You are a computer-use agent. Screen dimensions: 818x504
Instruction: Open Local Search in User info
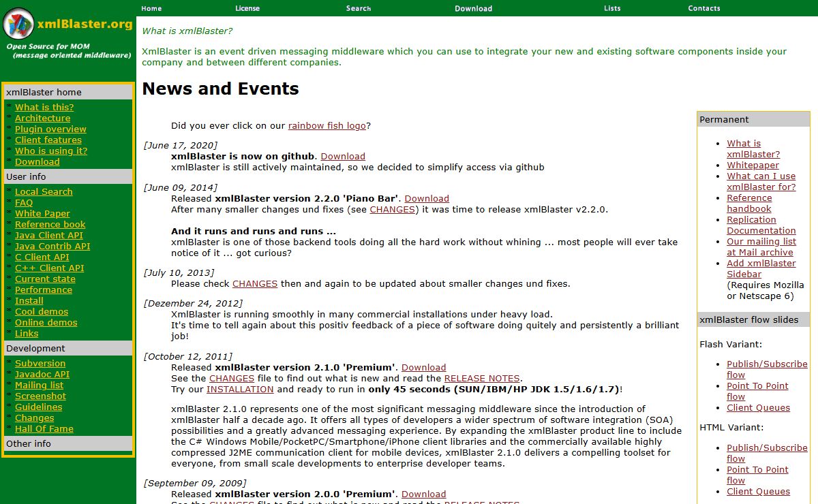tap(44, 191)
